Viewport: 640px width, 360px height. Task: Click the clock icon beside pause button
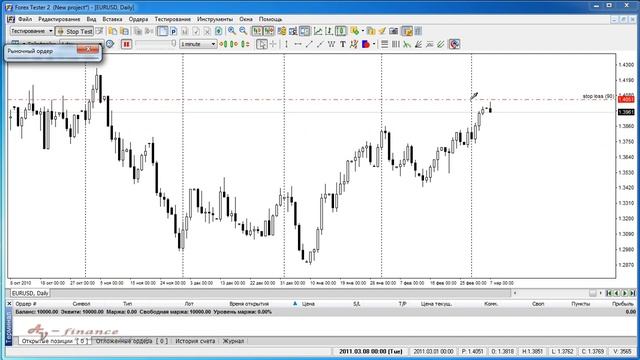tap(110, 44)
